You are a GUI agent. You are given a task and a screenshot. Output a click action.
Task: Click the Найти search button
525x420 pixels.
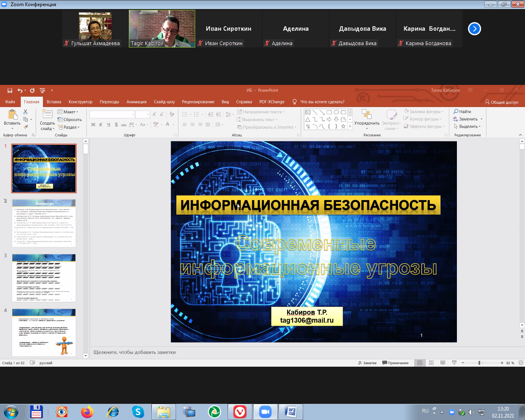tap(462, 112)
